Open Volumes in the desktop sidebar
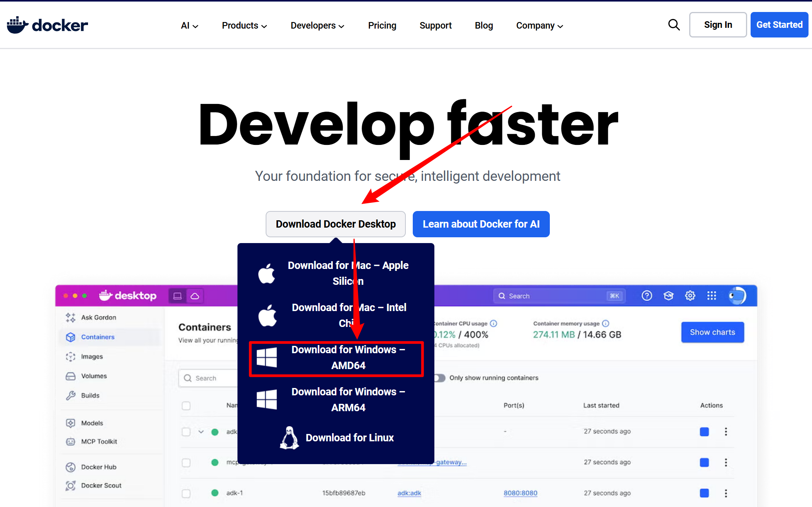The height and width of the screenshot is (507, 812). point(94,376)
